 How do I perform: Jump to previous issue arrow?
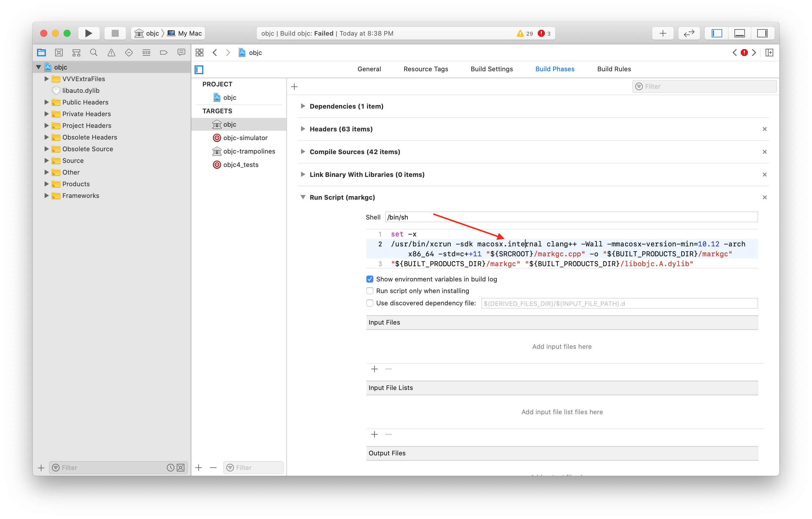[x=735, y=53]
